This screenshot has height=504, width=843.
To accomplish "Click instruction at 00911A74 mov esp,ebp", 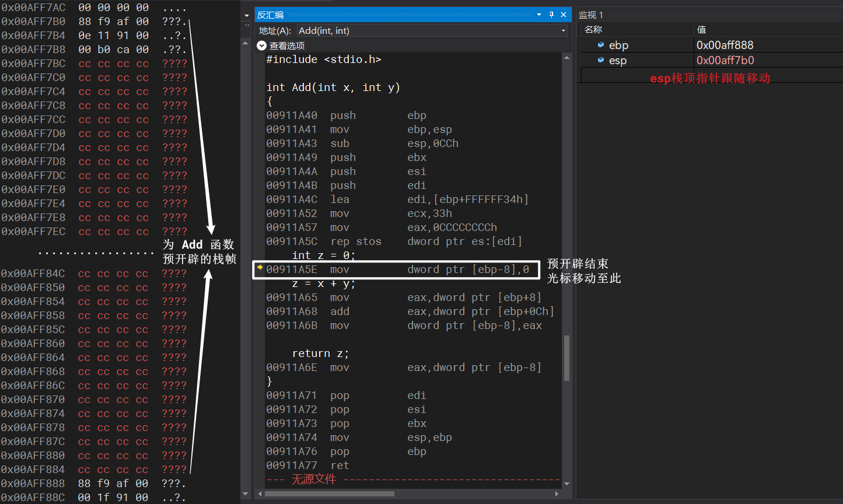I will click(x=359, y=437).
